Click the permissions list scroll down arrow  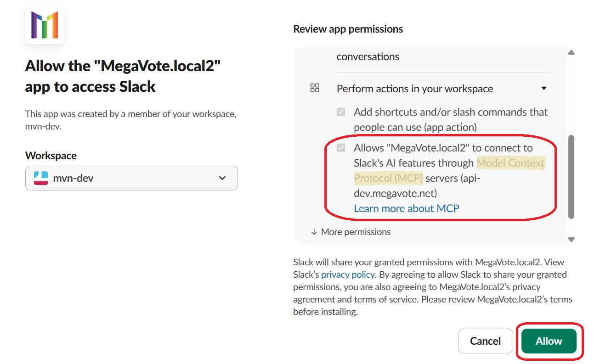click(x=572, y=240)
